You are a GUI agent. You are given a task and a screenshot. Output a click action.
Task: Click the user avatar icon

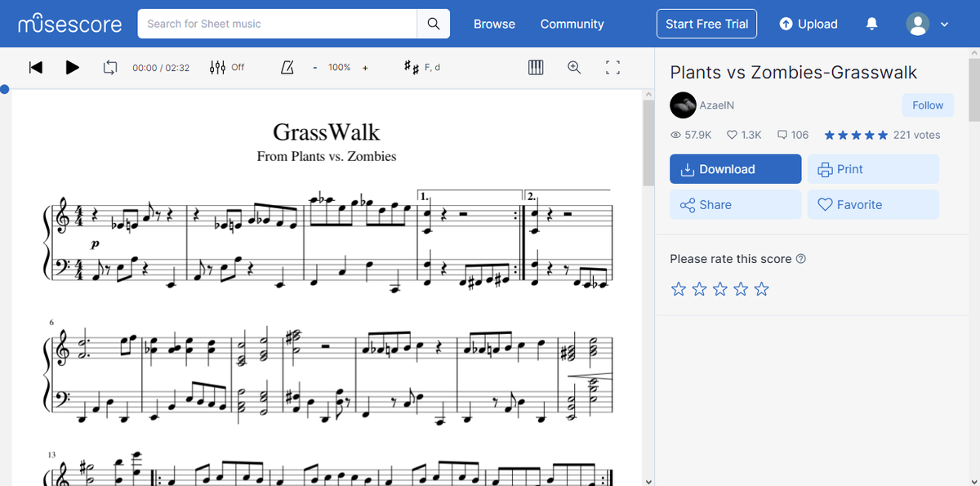(x=918, y=24)
